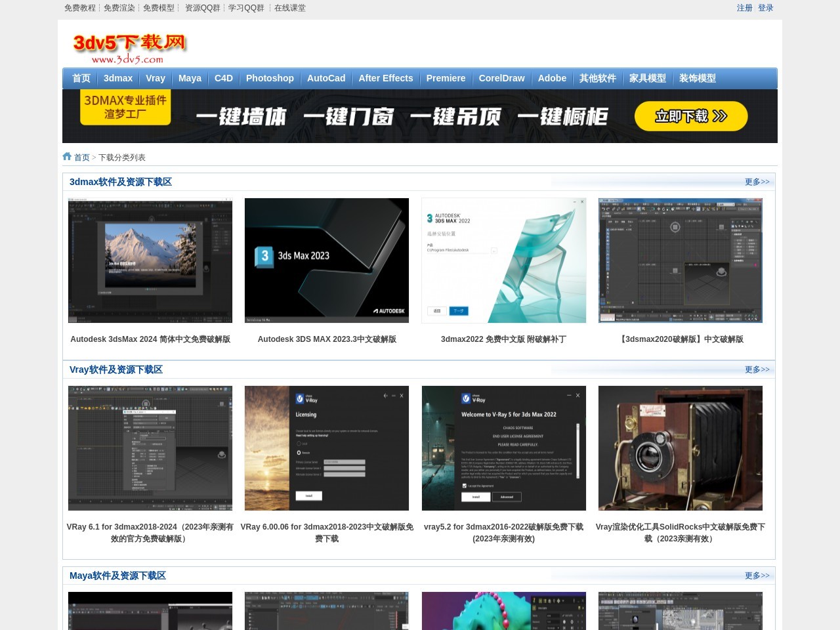Open 学习QQ群 top link
This screenshot has width=840, height=630.
pos(246,8)
